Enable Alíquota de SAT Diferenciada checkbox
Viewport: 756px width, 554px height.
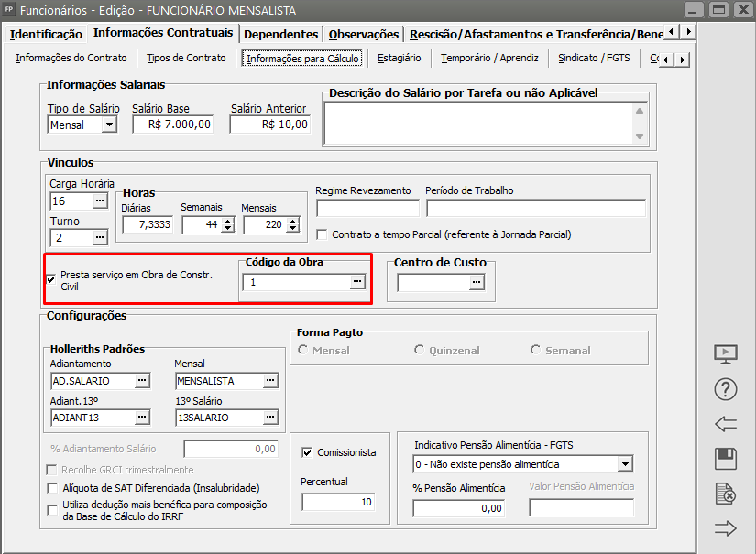coord(52,488)
